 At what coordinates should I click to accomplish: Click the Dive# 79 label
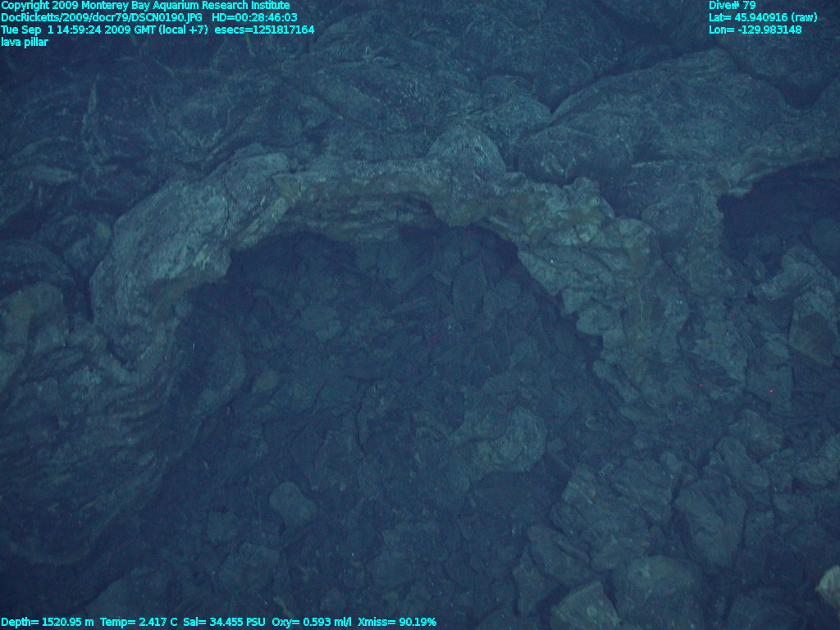[732, 6]
